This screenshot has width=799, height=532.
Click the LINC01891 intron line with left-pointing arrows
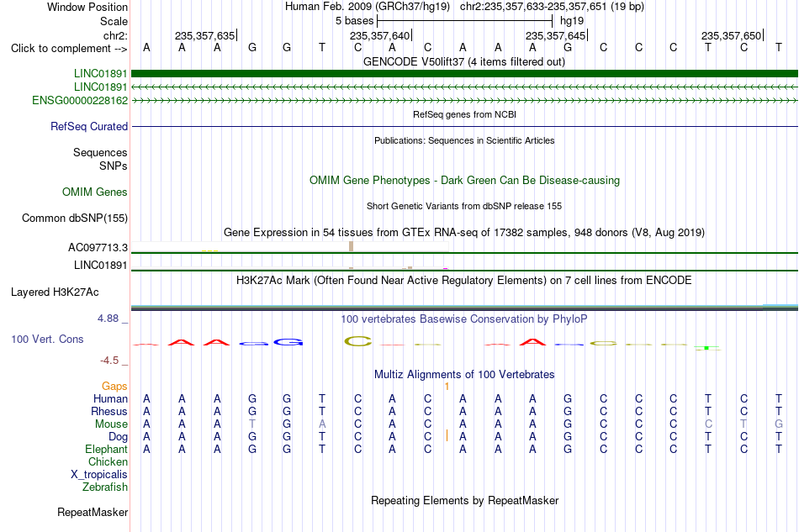tap(464, 87)
